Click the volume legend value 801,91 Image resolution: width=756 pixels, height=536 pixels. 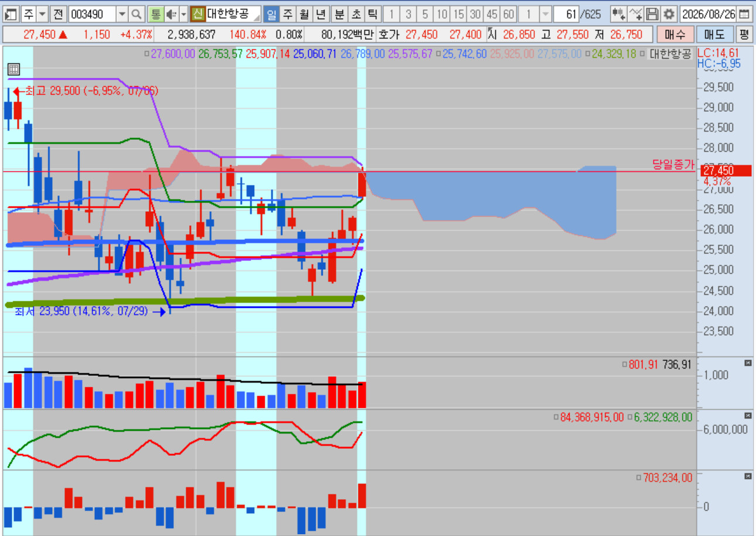pos(644,365)
